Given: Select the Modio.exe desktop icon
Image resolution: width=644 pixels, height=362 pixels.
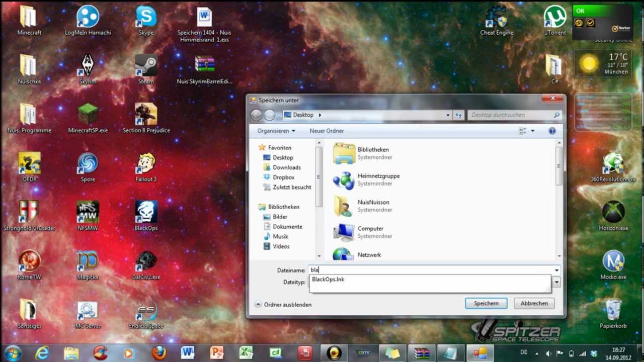Looking at the screenshot, I should point(613,264).
